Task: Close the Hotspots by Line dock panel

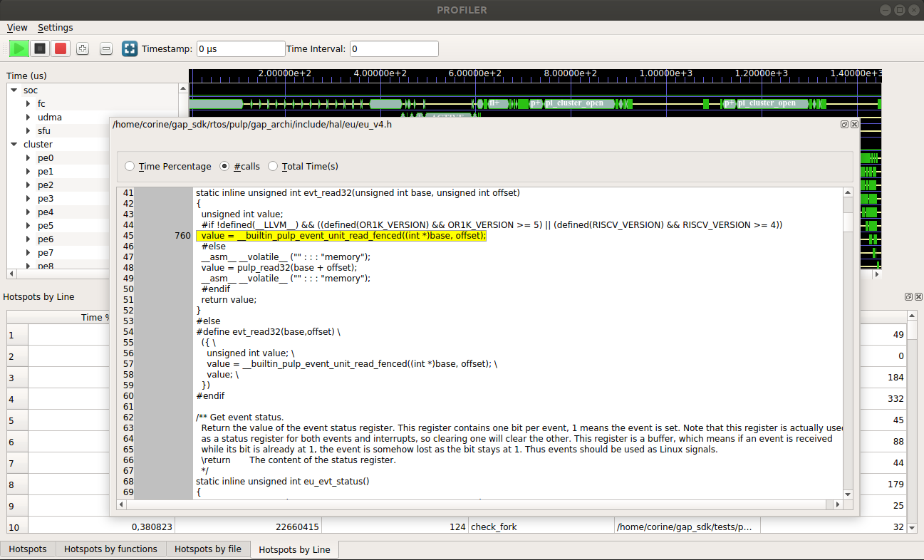Action: click(918, 296)
